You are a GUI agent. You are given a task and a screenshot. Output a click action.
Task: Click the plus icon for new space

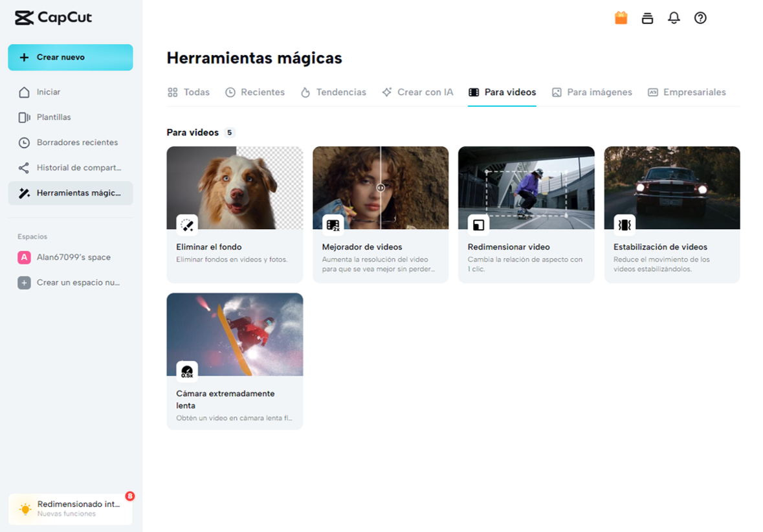click(24, 283)
